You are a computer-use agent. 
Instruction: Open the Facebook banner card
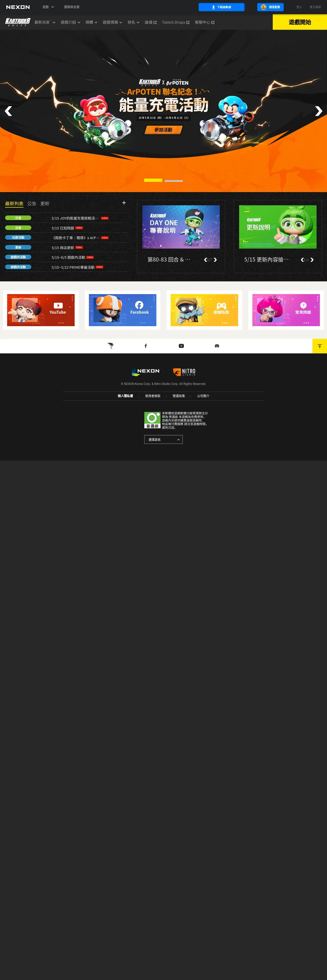tap(122, 310)
